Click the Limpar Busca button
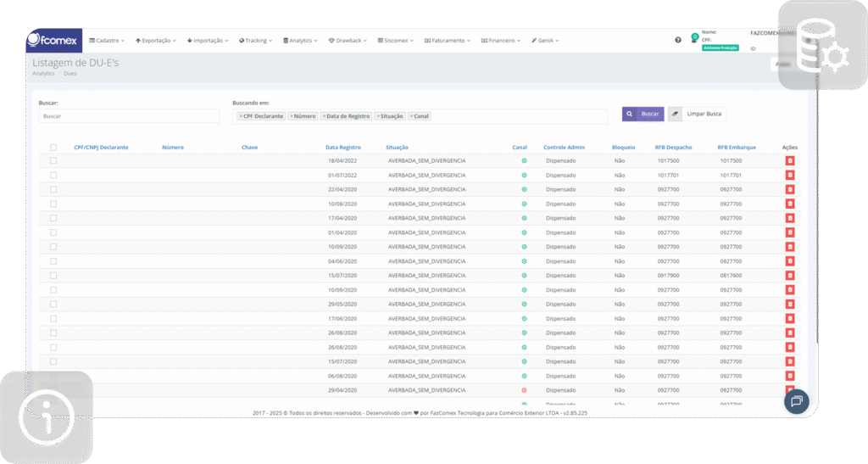The height and width of the screenshot is (464, 868). [x=697, y=114]
